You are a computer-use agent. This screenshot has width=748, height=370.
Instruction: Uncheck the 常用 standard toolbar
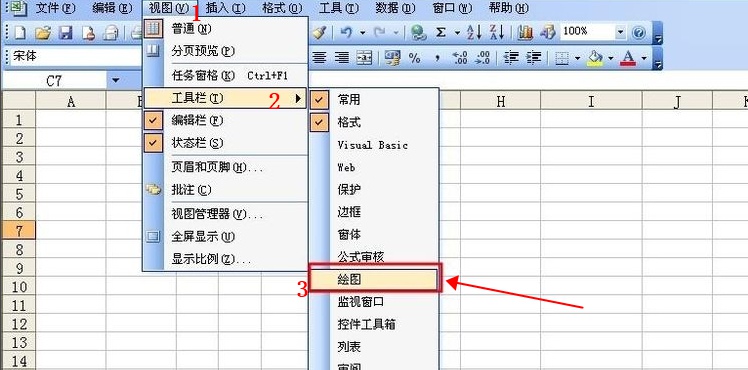pyautogui.click(x=374, y=100)
